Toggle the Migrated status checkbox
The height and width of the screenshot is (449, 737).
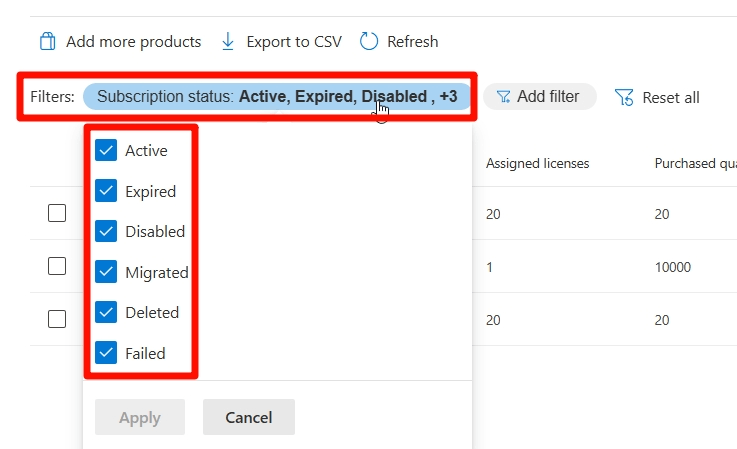pos(106,272)
